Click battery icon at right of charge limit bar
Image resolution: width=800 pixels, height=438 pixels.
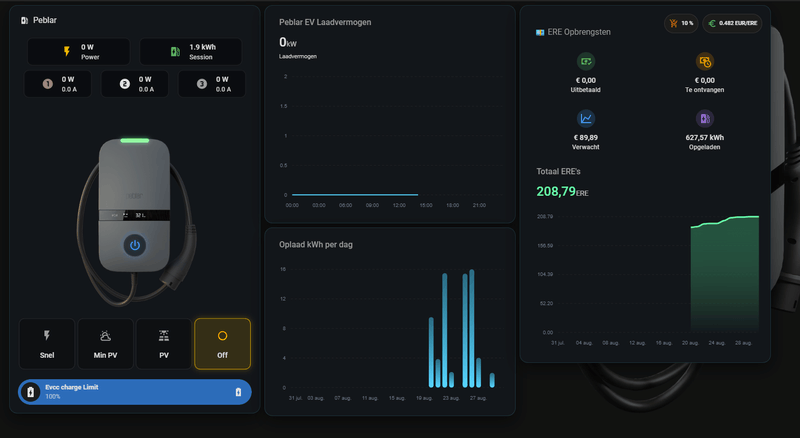238,392
